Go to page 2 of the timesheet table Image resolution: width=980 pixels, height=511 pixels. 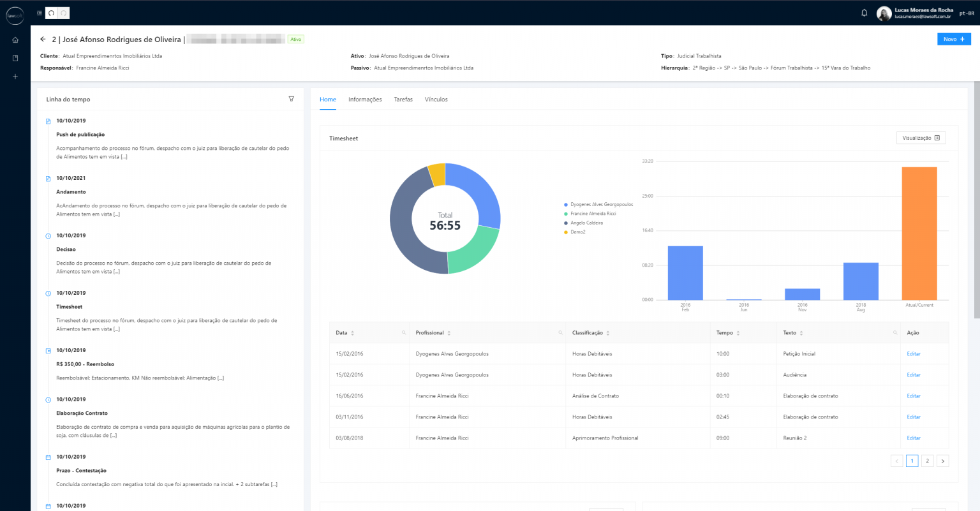[x=927, y=460]
